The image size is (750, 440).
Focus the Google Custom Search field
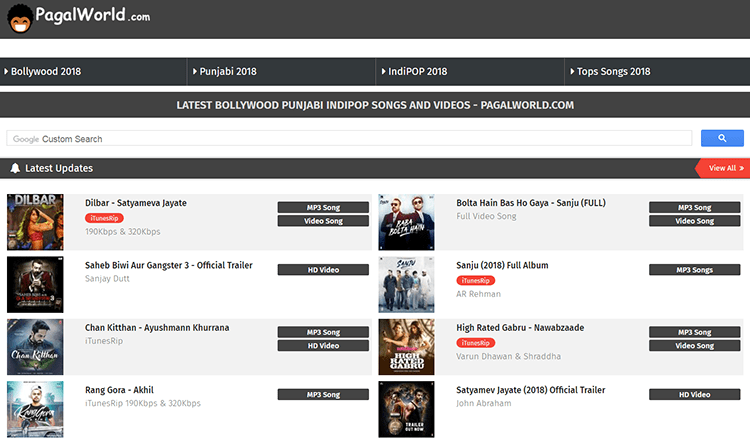pyautogui.click(x=349, y=139)
